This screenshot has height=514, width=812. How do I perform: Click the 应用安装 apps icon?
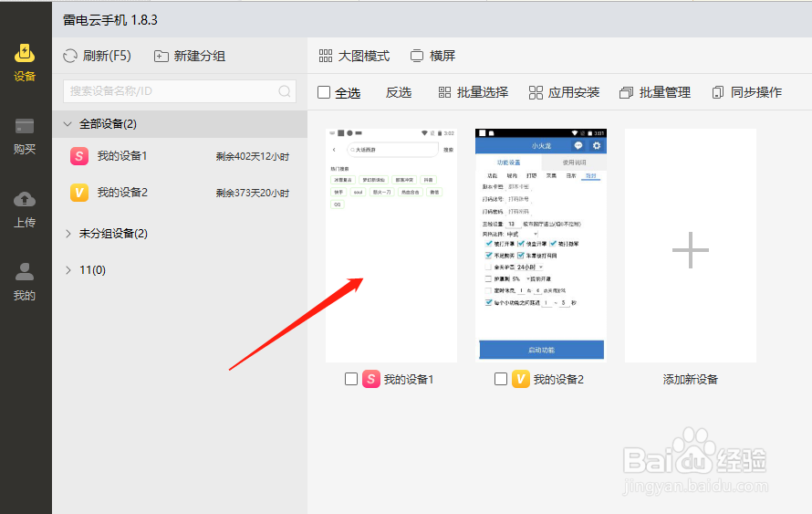coord(536,92)
